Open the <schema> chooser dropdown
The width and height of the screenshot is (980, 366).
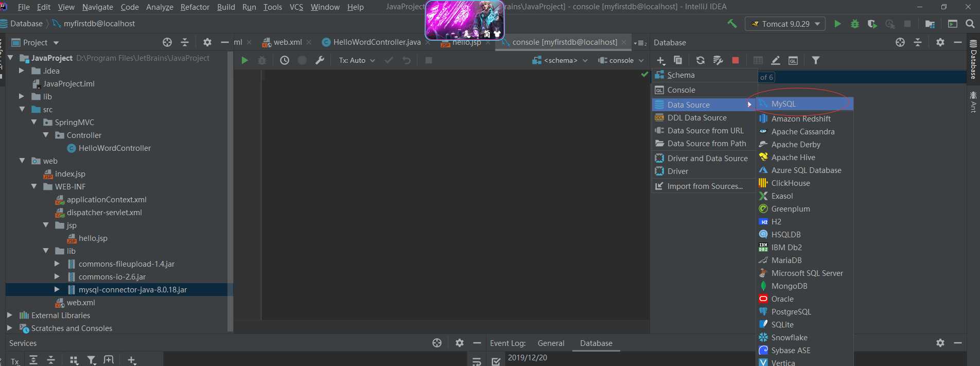[x=560, y=60]
